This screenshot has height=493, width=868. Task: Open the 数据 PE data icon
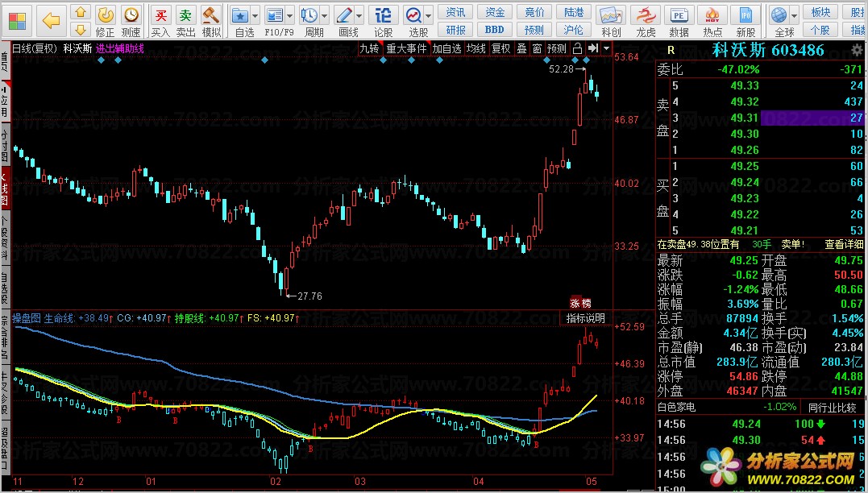(679, 15)
